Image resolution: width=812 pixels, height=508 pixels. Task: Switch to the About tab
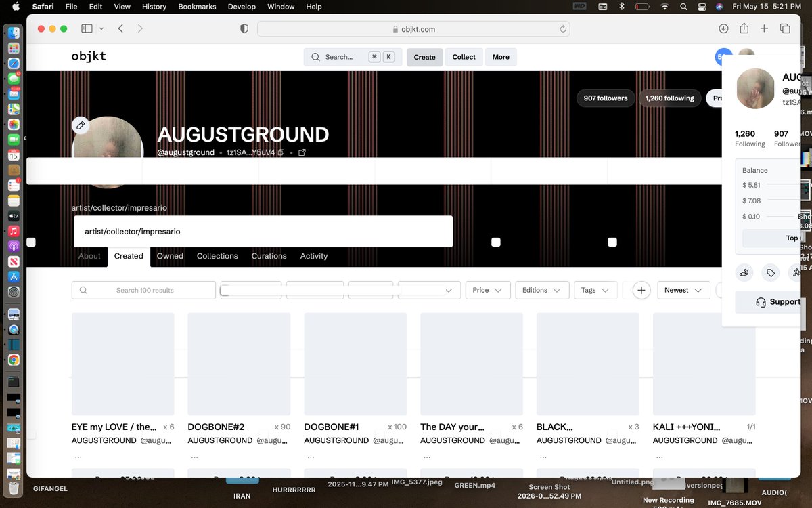pos(89,256)
